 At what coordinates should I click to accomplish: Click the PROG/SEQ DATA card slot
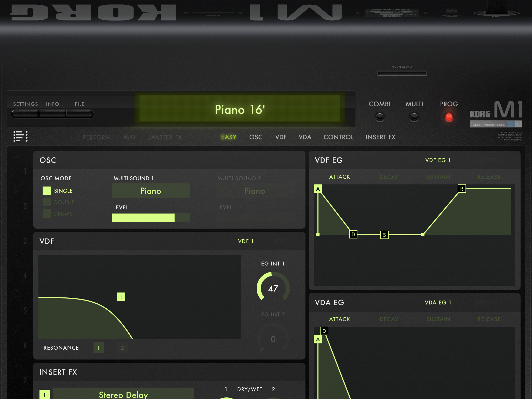(402, 74)
